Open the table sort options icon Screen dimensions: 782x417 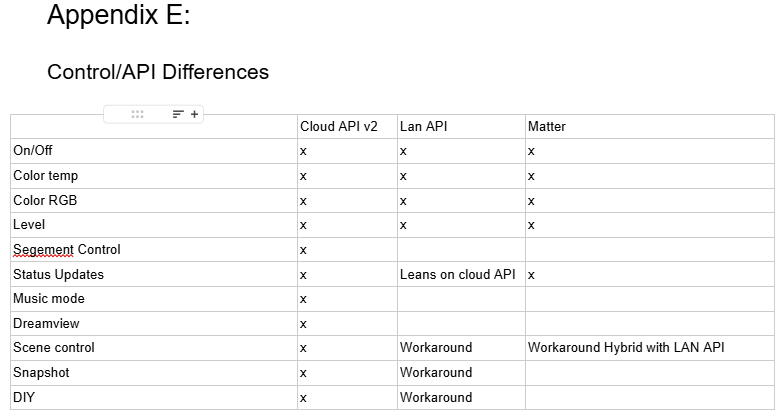(x=178, y=114)
